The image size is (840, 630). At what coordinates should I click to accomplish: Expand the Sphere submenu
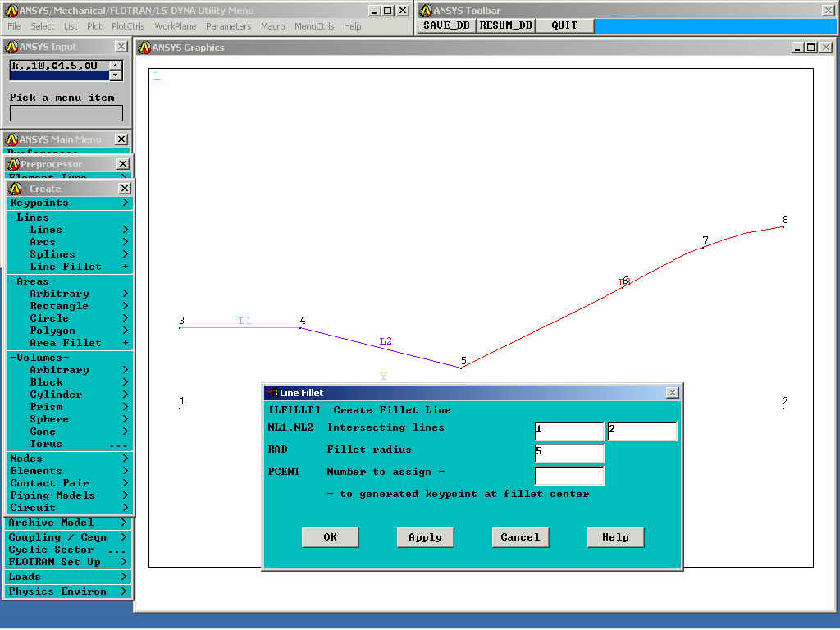[69, 419]
